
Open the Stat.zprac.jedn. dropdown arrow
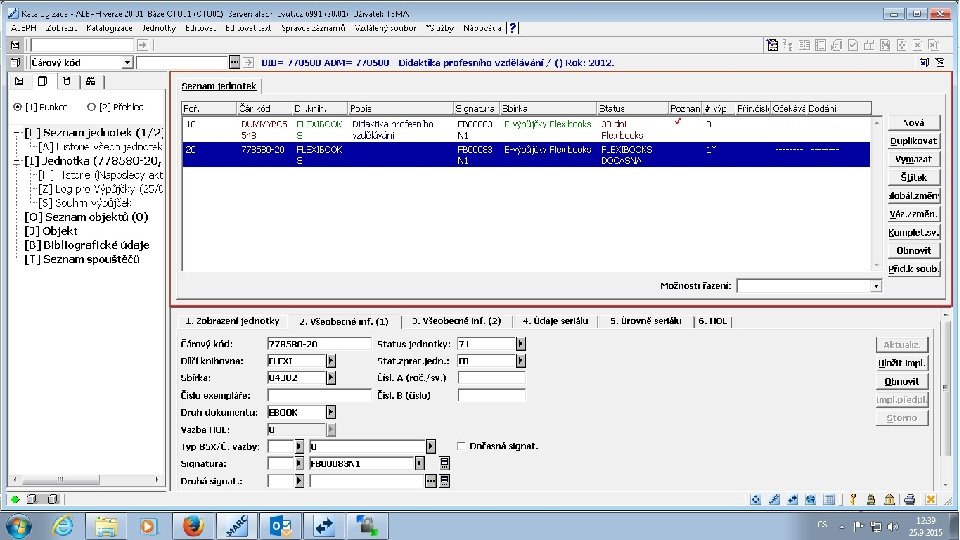click(520, 361)
